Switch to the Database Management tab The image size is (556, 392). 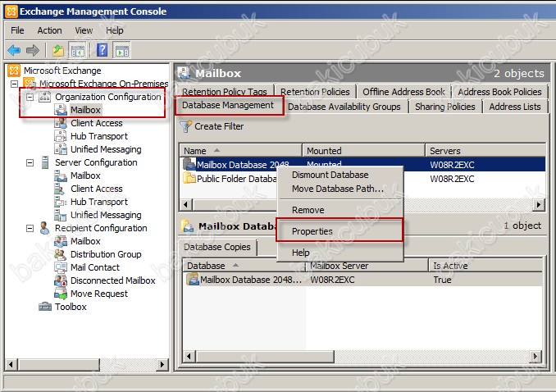coord(228,105)
